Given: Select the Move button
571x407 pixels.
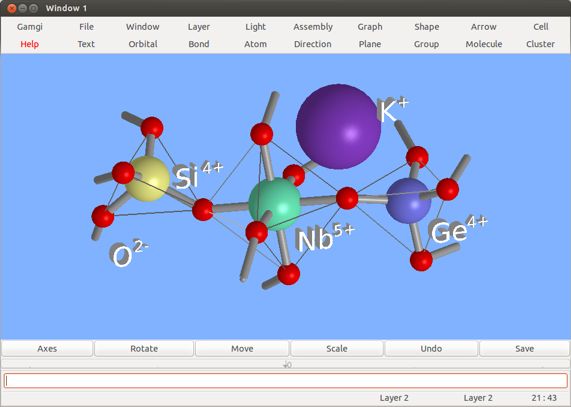Looking at the screenshot, I should tap(242, 348).
